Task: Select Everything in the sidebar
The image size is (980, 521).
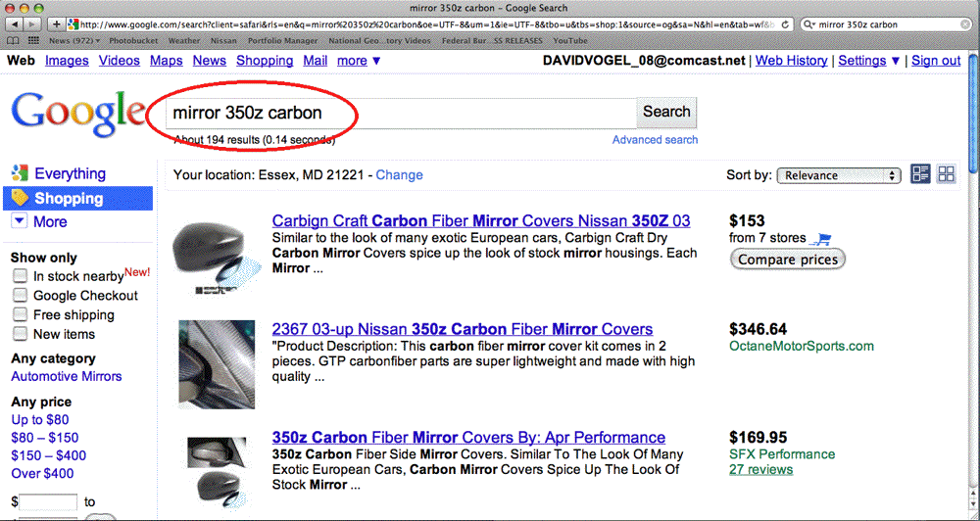Action: click(70, 173)
